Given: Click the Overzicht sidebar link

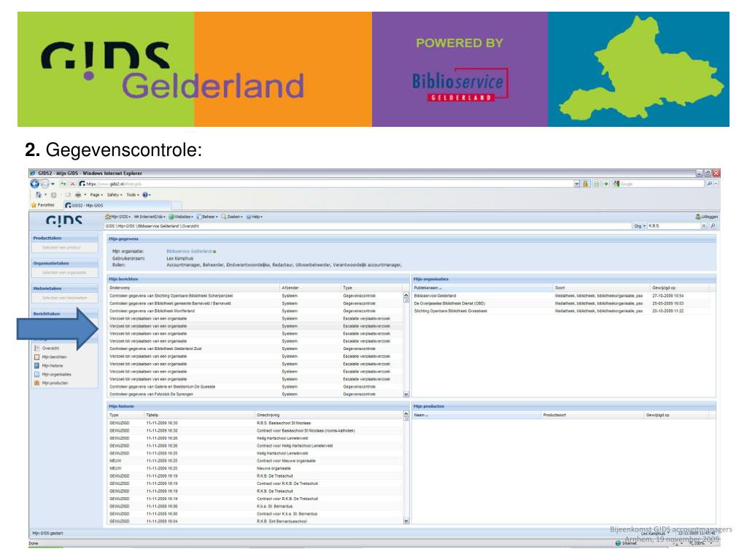Looking at the screenshot, I should pos(50,348).
